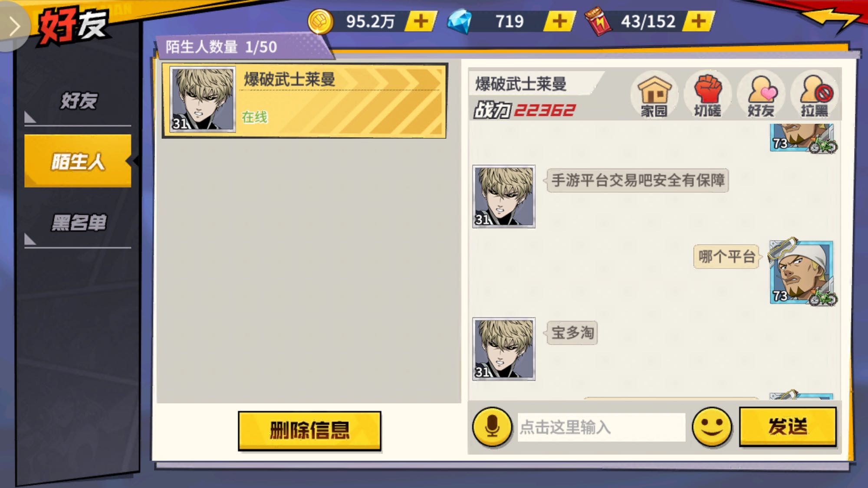The height and width of the screenshot is (488, 868).
Task: Select the 陌生人 strangers tab
Action: [78, 161]
